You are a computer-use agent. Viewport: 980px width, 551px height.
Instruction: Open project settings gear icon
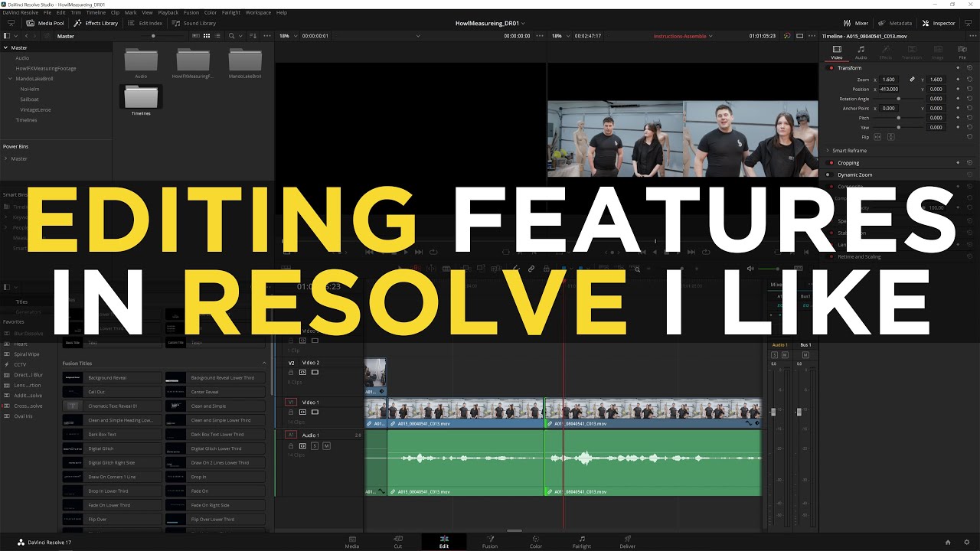pos(966,543)
